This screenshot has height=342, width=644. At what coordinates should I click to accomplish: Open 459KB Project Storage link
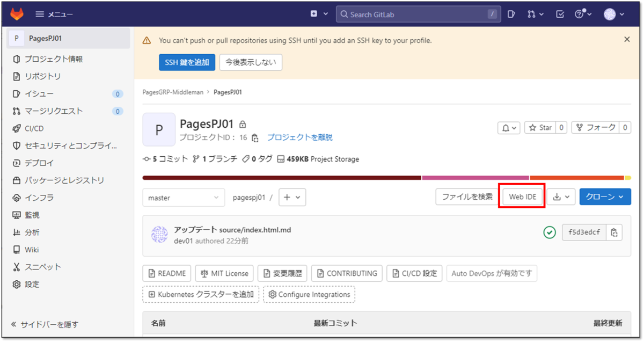pyautogui.click(x=318, y=159)
